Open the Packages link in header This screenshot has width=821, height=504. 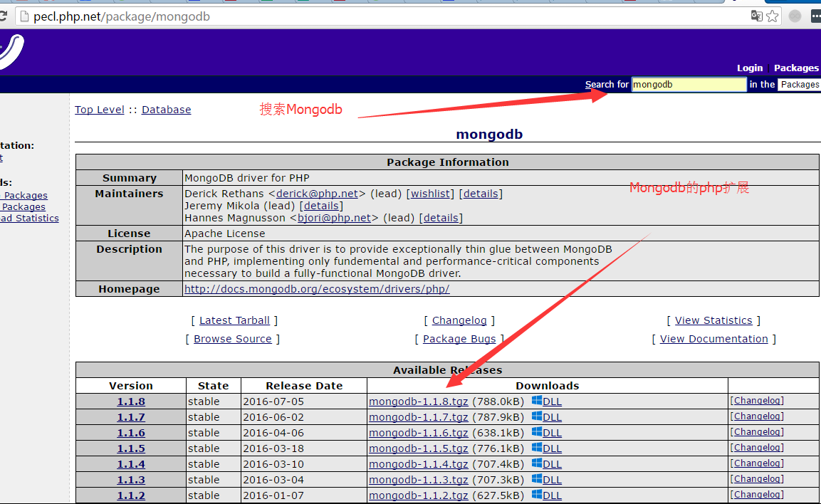[x=796, y=68]
